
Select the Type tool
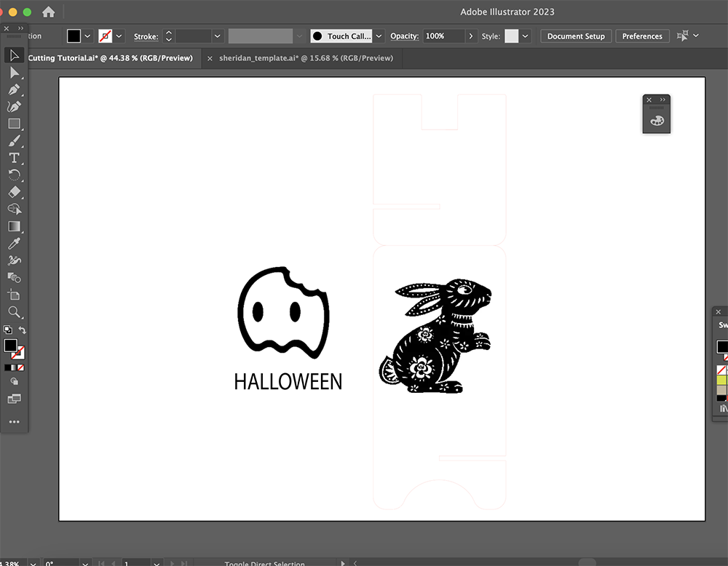[13, 158]
